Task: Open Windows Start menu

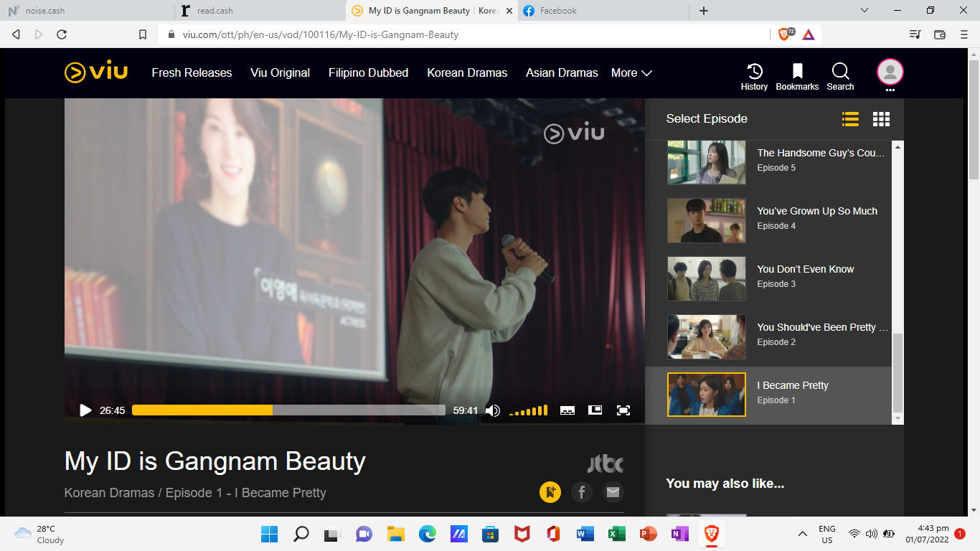Action: point(270,534)
